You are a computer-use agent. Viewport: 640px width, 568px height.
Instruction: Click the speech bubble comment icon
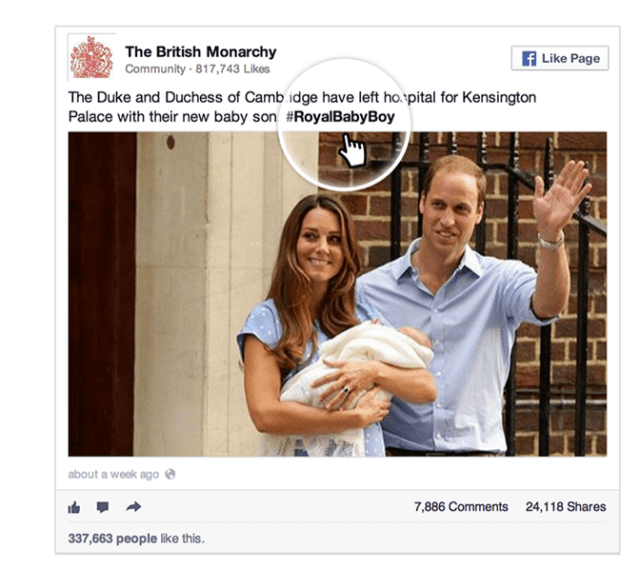[102, 507]
